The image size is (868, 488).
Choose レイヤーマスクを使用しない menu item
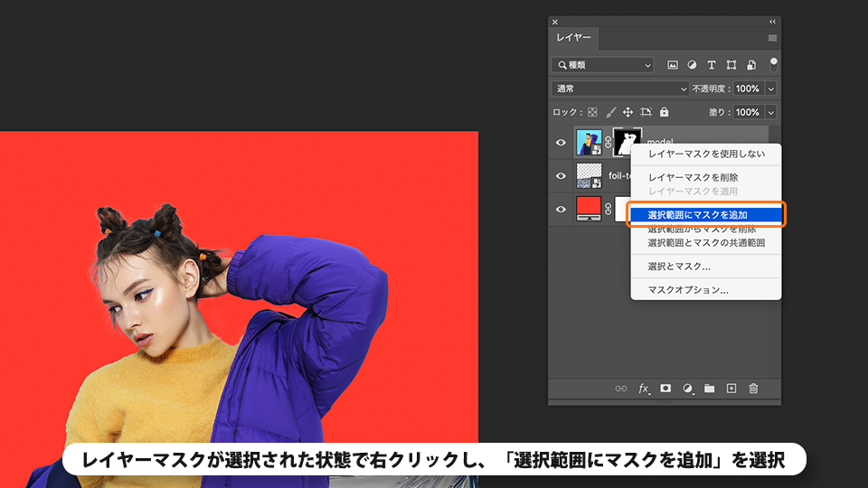[706, 154]
